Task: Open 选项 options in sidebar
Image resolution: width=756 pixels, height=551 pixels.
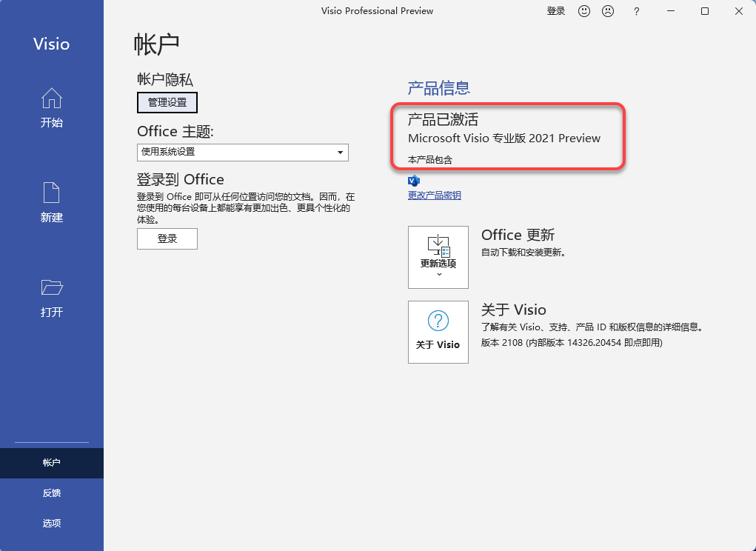Action: [x=52, y=523]
